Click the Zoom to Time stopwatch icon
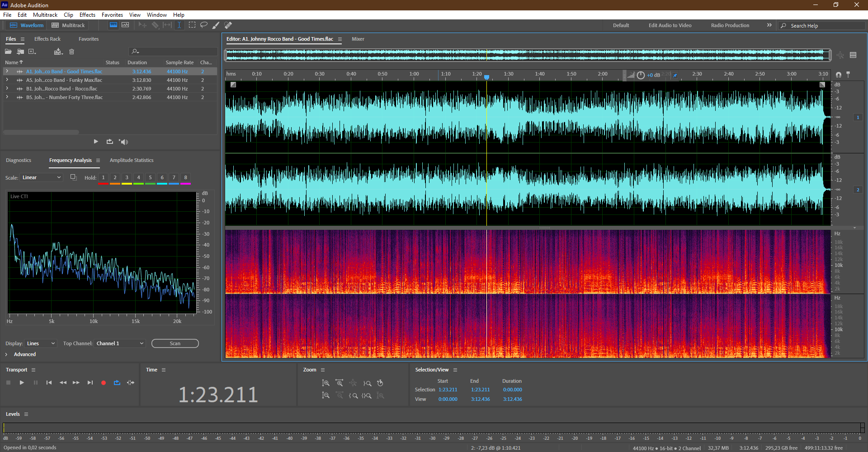Screen dimensions: 868x452 point(380,383)
